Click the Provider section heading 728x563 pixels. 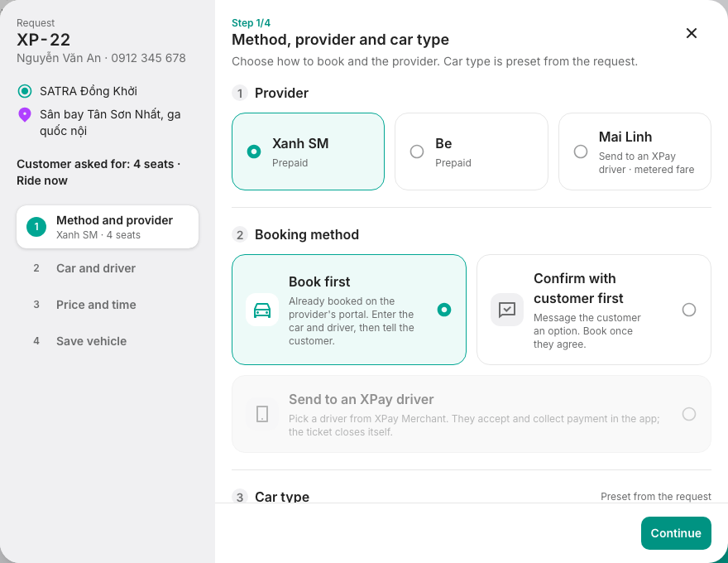tap(281, 93)
